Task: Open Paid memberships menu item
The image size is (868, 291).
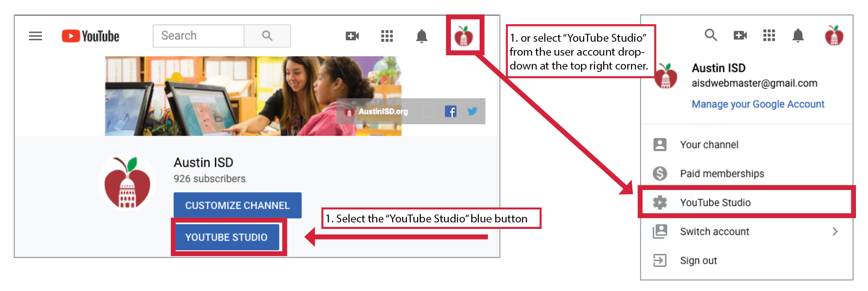Action: point(722,174)
